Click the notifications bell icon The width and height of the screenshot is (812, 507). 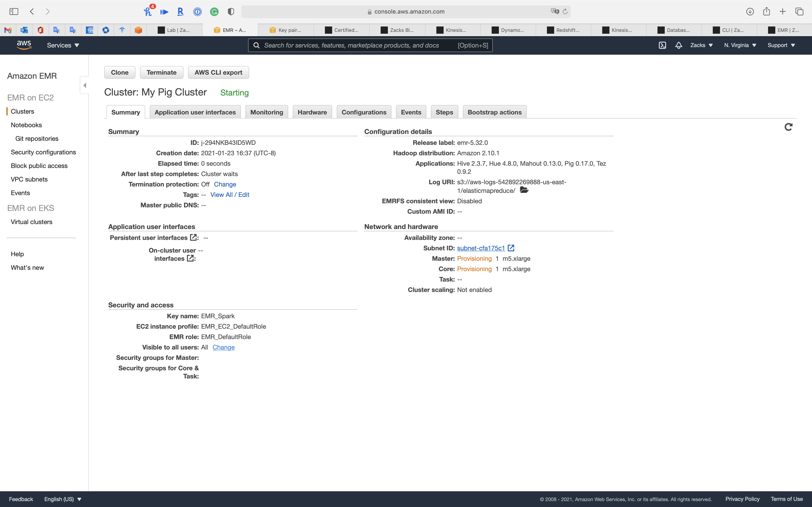(679, 45)
